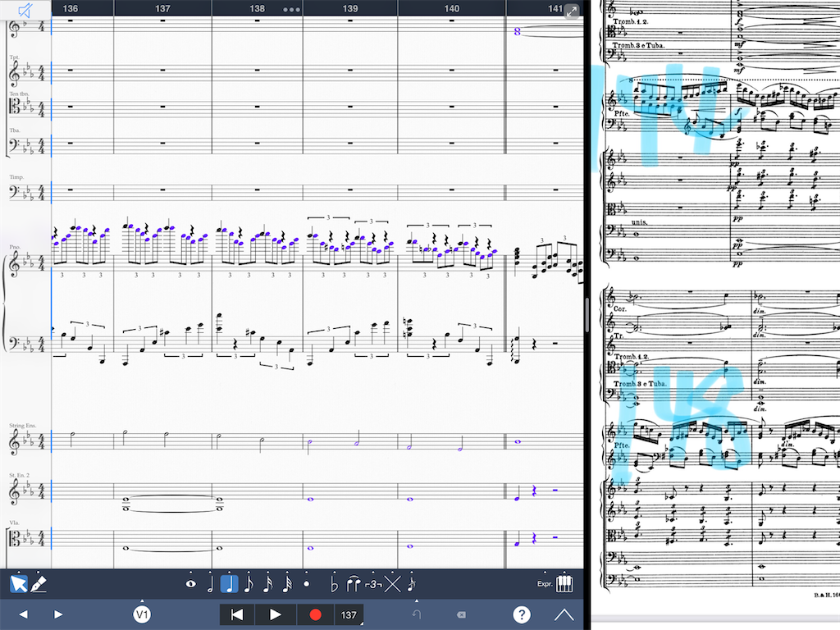Screen dimensions: 840x630
Task: Select the String Ens. whole note in measure 141
Action: (518, 442)
